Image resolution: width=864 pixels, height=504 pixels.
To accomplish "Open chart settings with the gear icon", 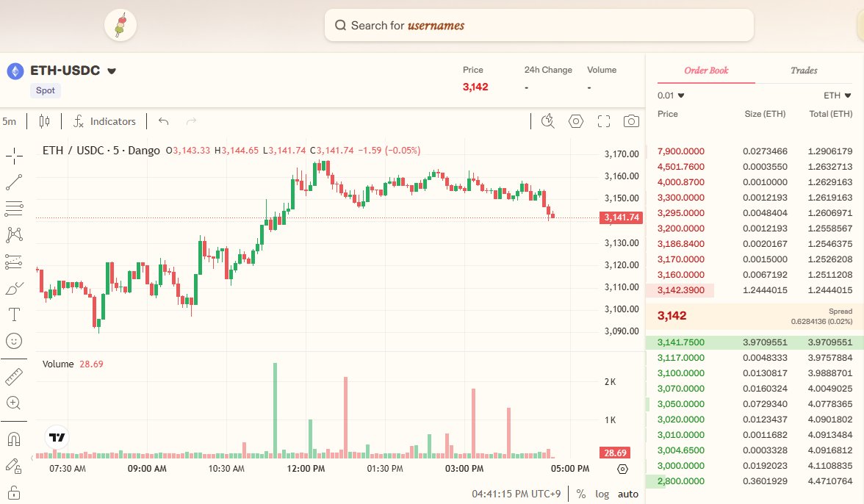I will click(575, 120).
